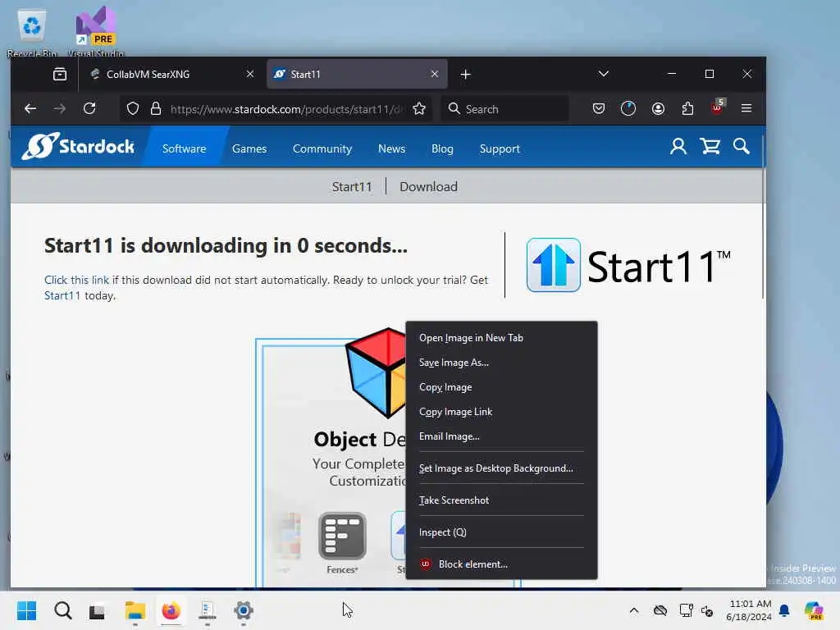Open Blog navigation item
The height and width of the screenshot is (630, 840).
pyautogui.click(x=442, y=148)
